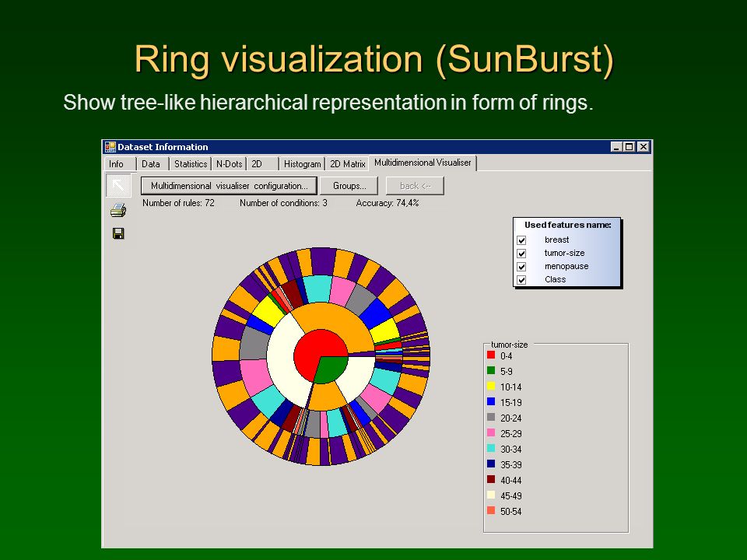747x560 pixels.
Task: Minimize the Dataset Information window
Action: coord(616,147)
